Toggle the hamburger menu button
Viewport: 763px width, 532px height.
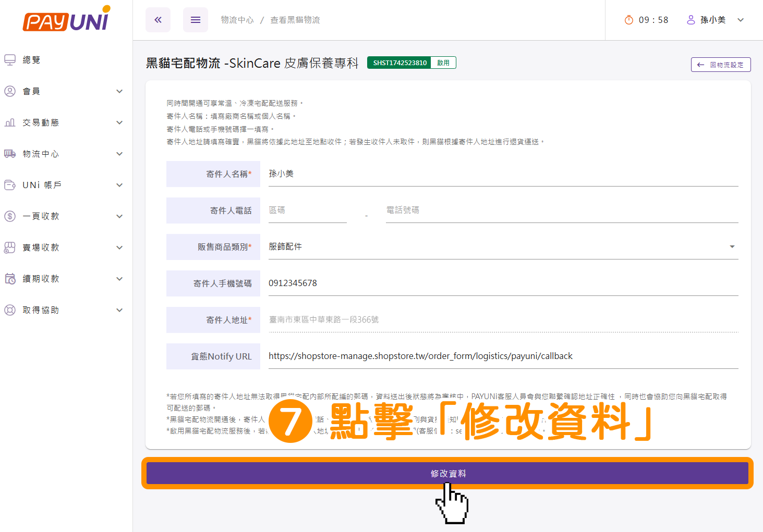[196, 20]
